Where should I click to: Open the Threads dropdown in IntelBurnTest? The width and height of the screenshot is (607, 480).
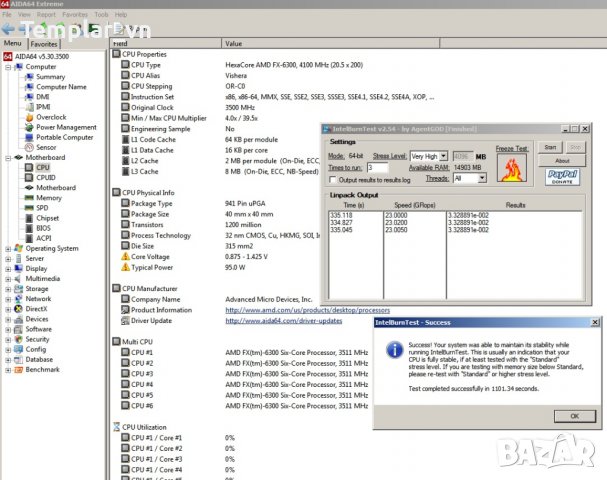coord(482,178)
